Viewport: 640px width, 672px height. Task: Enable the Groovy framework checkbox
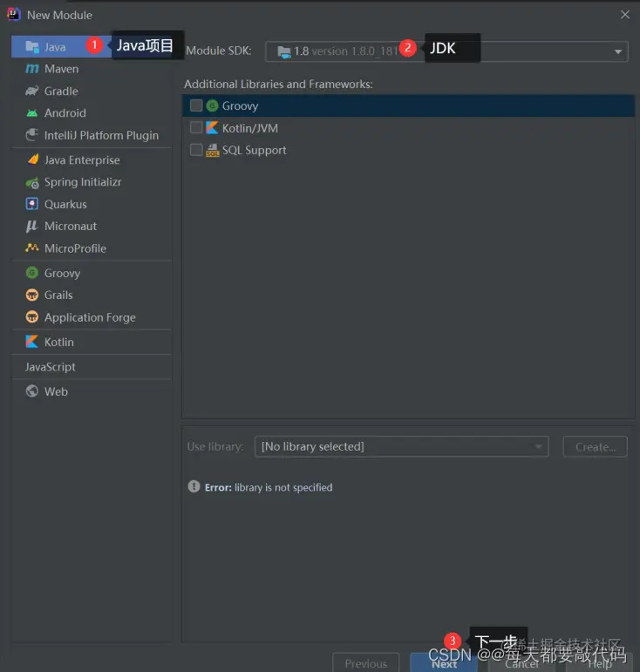[196, 105]
